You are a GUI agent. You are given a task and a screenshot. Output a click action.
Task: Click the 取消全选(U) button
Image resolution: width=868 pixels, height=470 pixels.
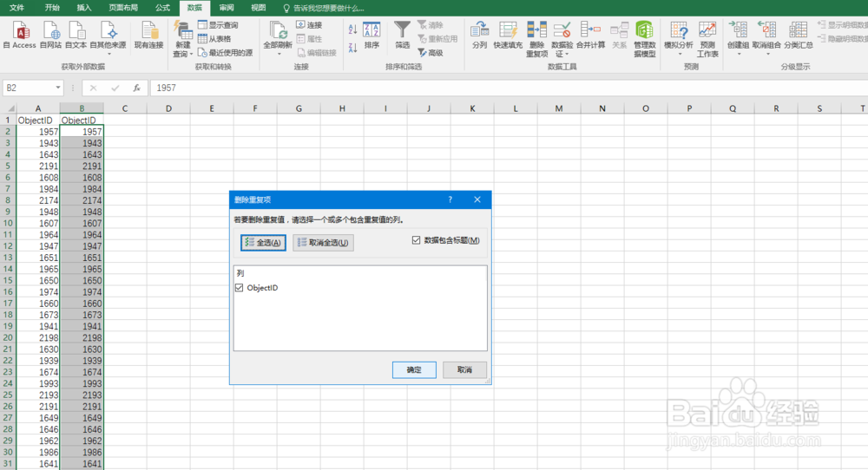[323, 242]
